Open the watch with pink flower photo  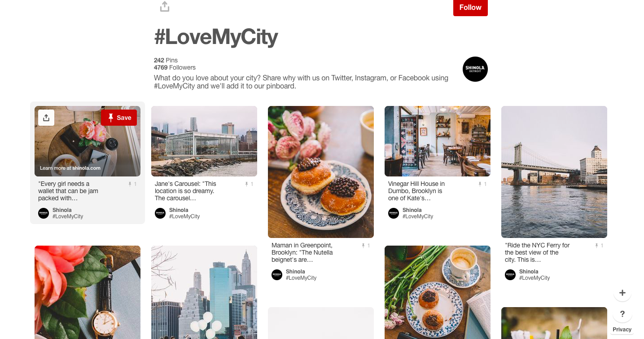pos(88,292)
